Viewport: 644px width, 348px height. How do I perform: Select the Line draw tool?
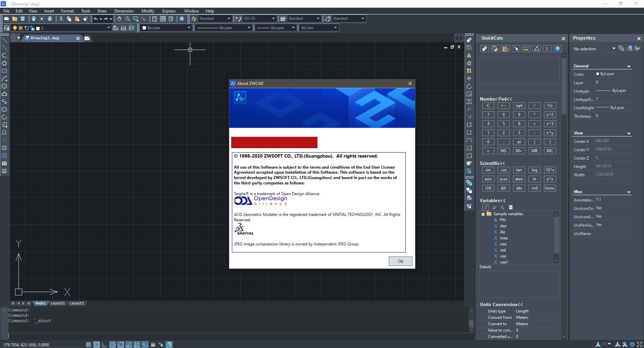[4, 40]
